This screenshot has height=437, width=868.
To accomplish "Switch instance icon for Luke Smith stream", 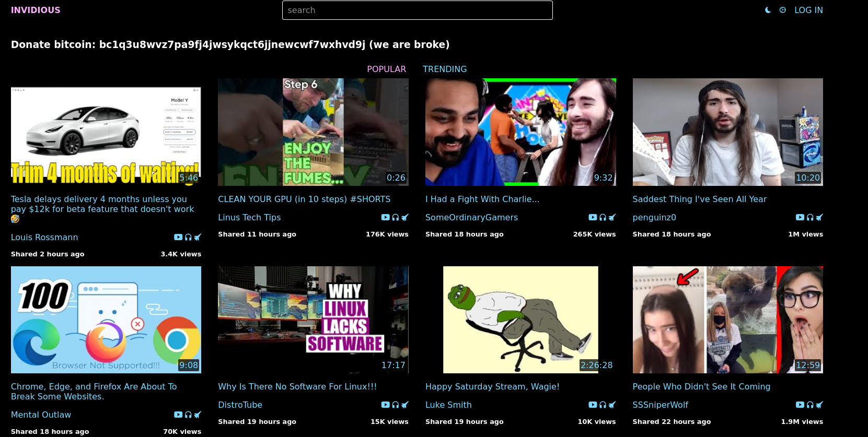I will tap(612, 405).
